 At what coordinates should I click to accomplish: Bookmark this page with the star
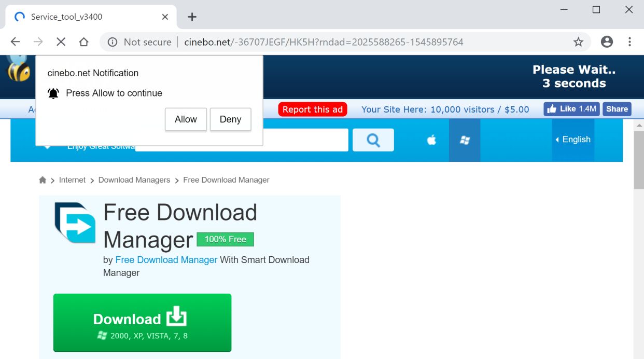click(578, 42)
